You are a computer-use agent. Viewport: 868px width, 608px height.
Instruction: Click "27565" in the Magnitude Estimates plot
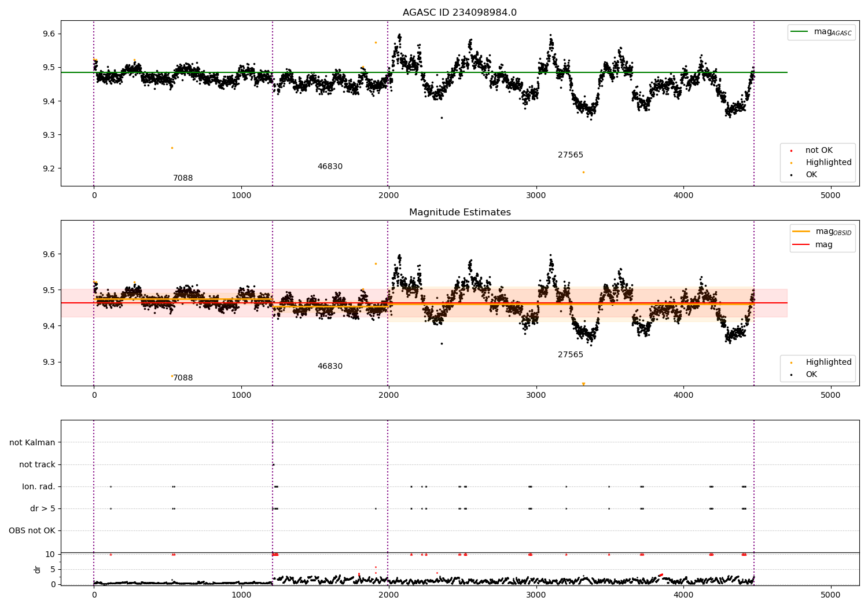[x=571, y=355]
